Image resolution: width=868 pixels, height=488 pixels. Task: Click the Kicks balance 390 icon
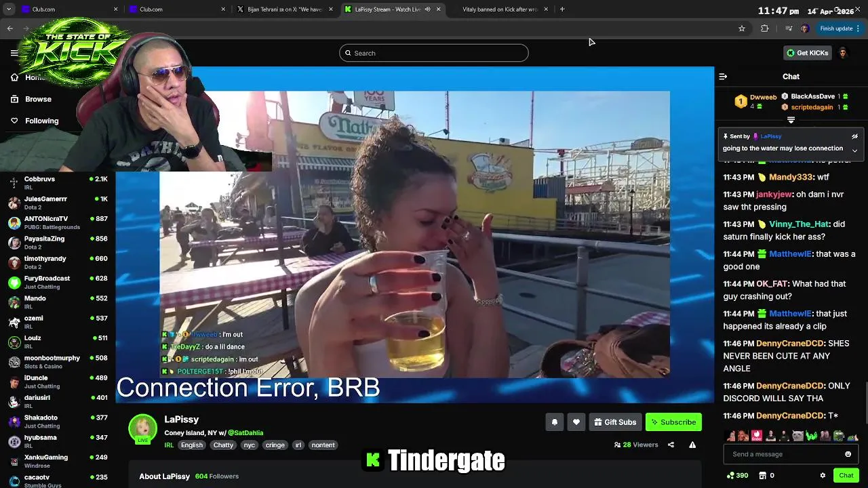pyautogui.click(x=737, y=476)
